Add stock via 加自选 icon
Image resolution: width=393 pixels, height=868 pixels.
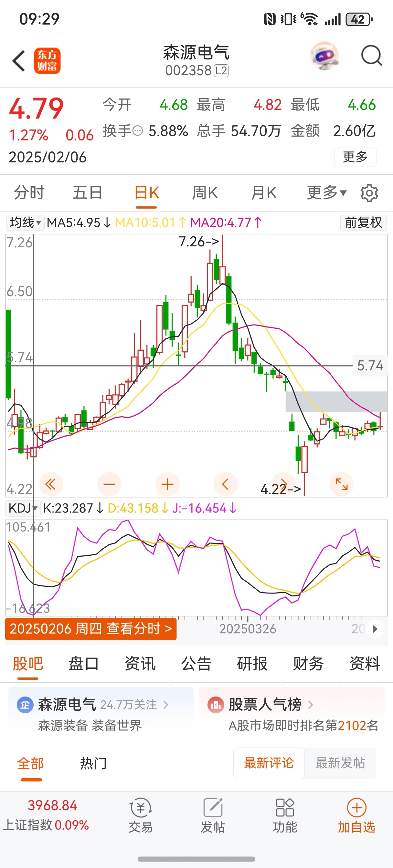click(356, 808)
